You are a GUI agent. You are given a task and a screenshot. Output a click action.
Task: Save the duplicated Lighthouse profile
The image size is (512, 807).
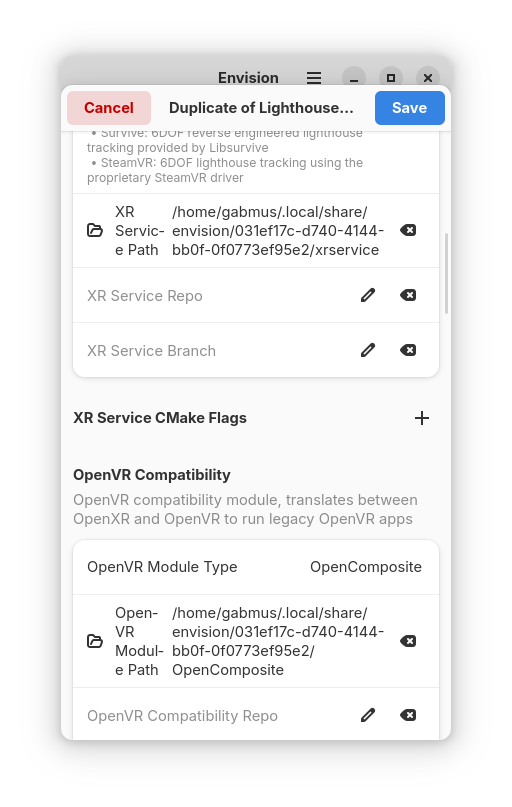tap(410, 108)
